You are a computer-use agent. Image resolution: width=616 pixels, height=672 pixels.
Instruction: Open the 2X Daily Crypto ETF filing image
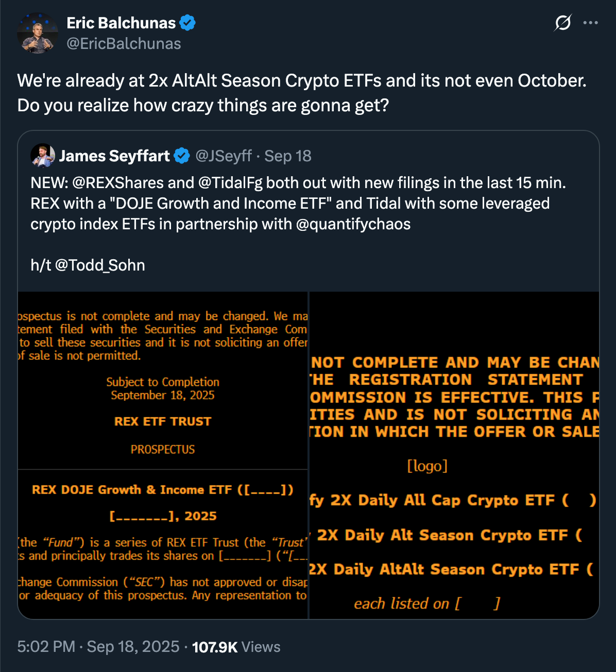[454, 455]
